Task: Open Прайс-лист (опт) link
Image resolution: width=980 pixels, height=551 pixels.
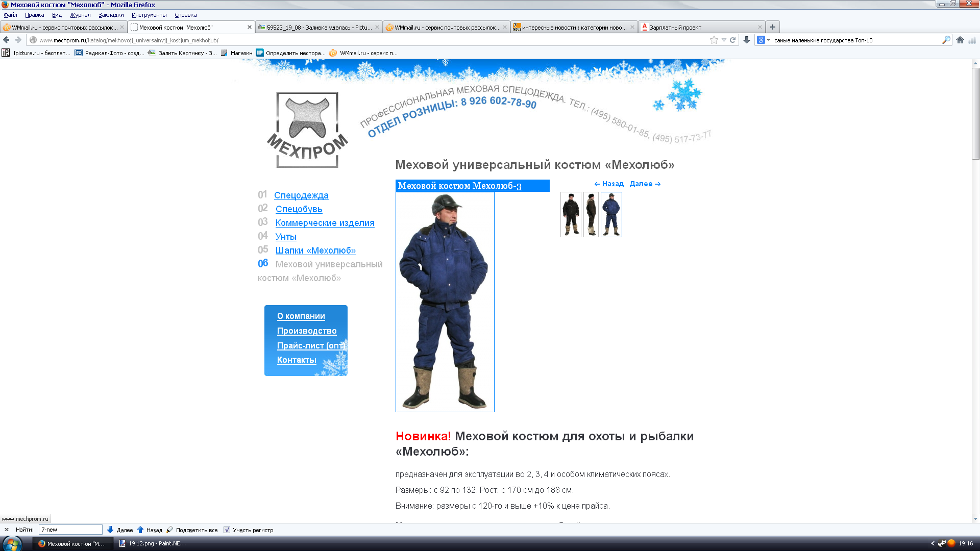Action: pyautogui.click(x=312, y=346)
